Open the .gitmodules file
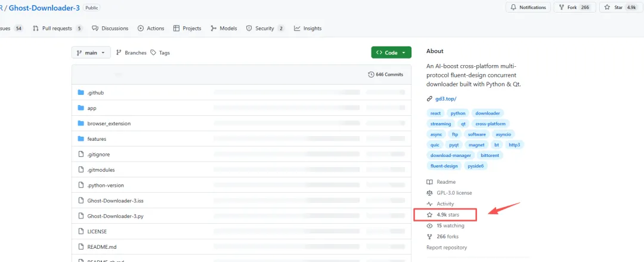This screenshot has height=262, width=644. [x=101, y=170]
